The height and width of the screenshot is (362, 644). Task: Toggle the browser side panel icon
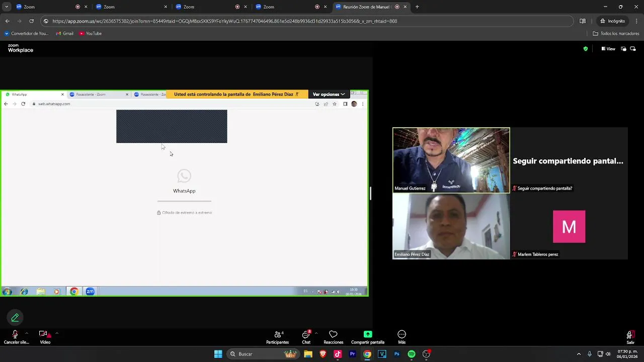pyautogui.click(x=583, y=21)
